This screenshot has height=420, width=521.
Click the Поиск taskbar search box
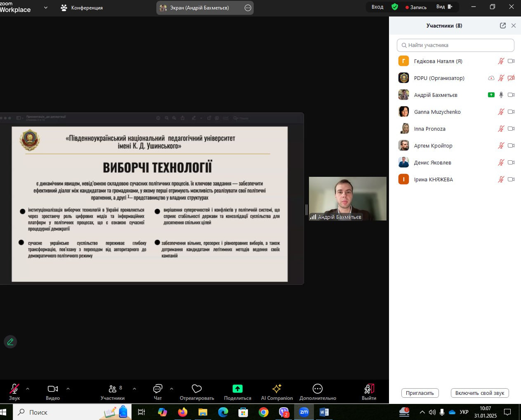(x=72, y=412)
